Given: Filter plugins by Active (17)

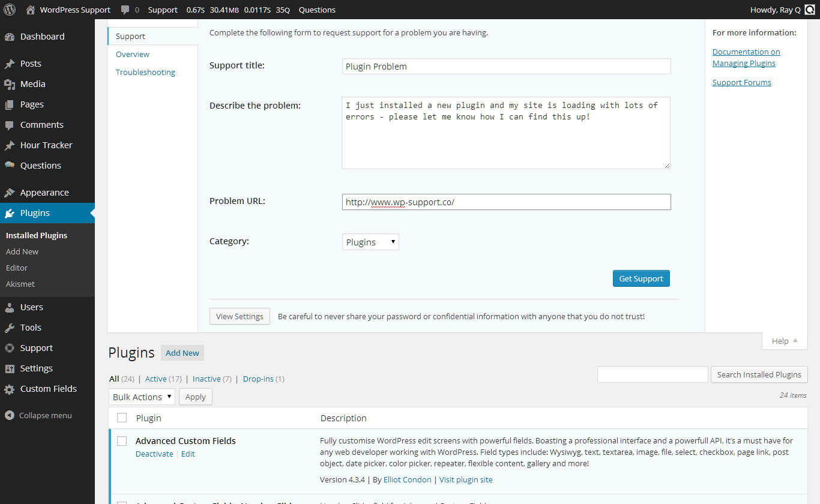Looking at the screenshot, I should [x=163, y=379].
